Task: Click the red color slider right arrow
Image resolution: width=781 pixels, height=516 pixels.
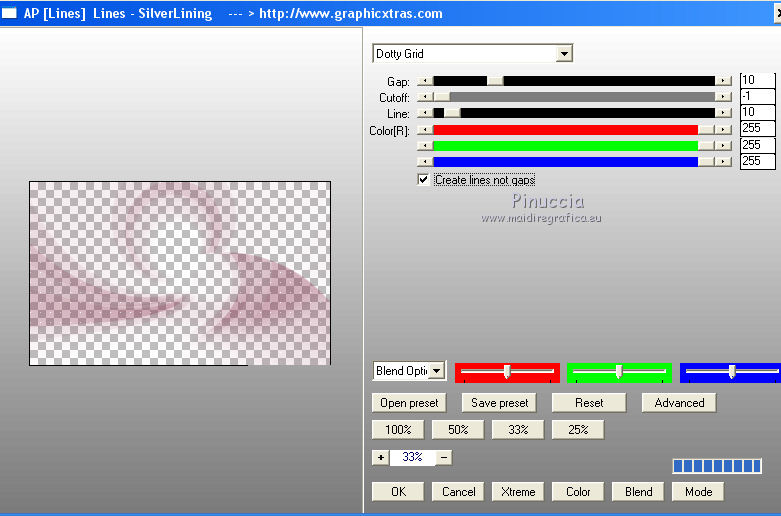Action: click(723, 130)
